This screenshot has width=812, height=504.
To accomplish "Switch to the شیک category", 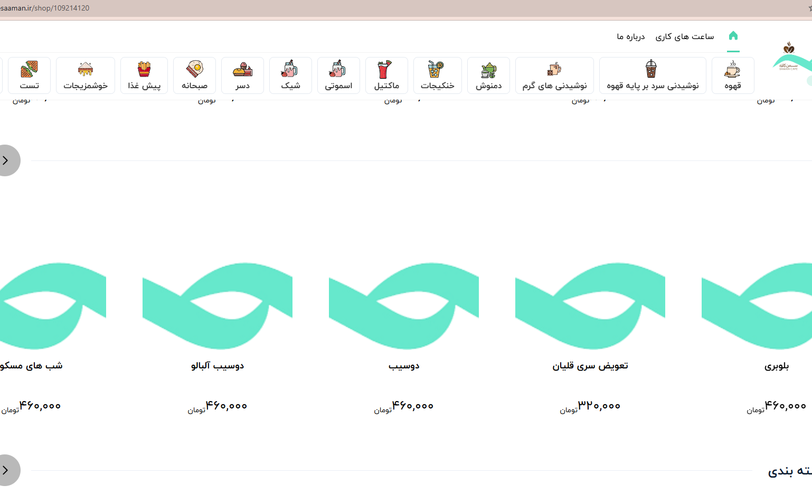I will 290,75.
